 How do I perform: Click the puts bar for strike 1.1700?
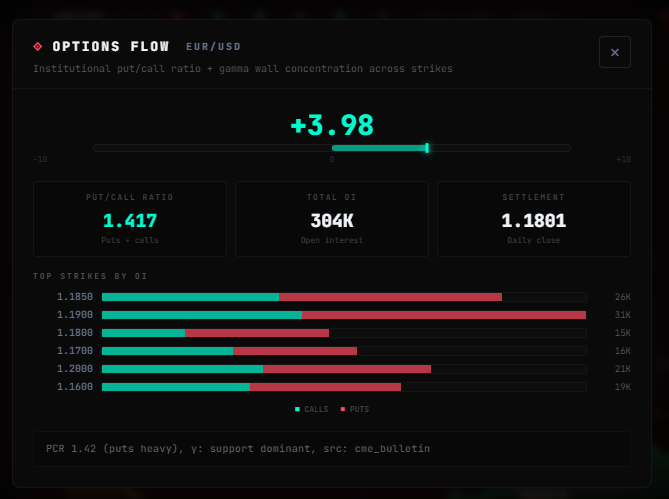pos(294,351)
